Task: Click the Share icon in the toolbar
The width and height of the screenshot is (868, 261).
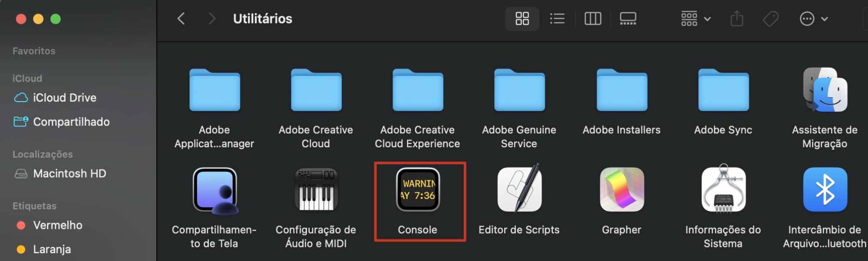Action: click(x=736, y=19)
